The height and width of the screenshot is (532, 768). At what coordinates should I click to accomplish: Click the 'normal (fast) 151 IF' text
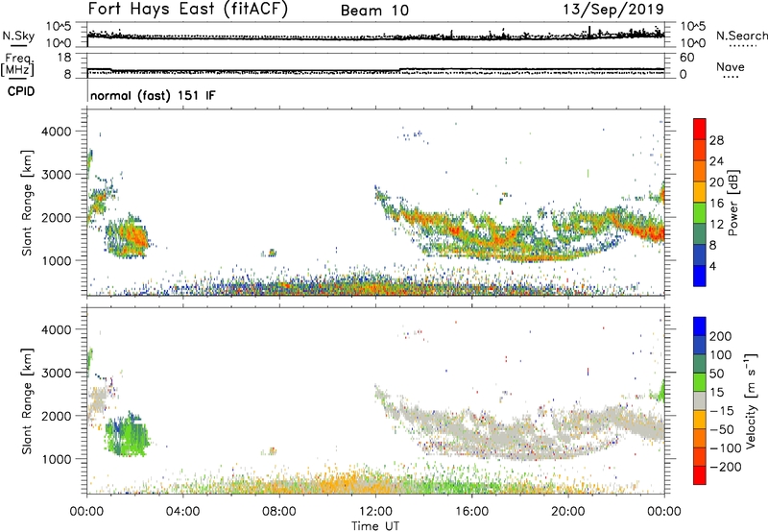coord(153,95)
